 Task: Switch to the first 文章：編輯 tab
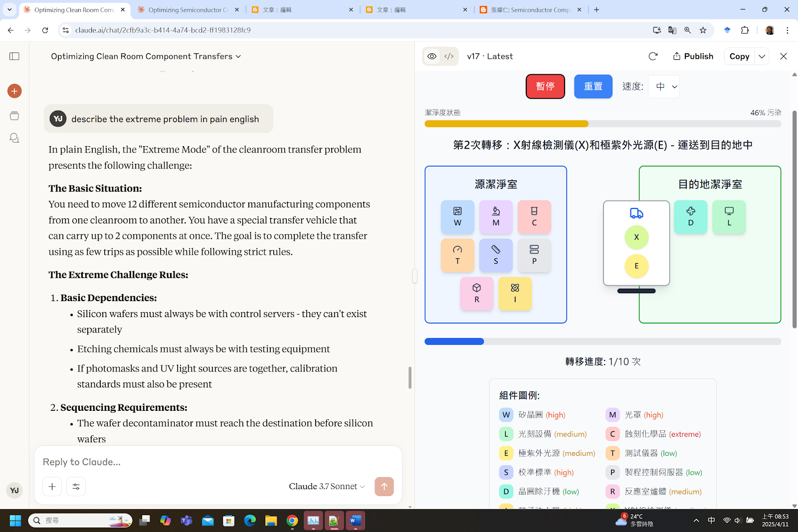(x=302, y=9)
